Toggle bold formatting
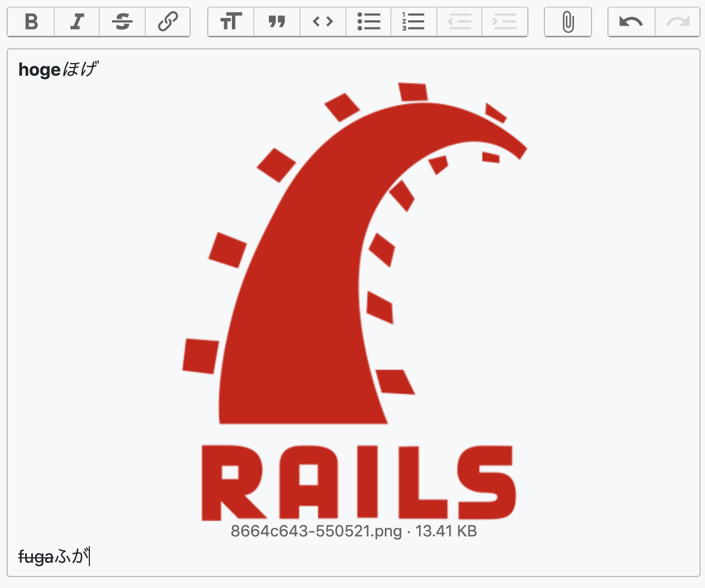This screenshot has width=705, height=588. coord(31,22)
